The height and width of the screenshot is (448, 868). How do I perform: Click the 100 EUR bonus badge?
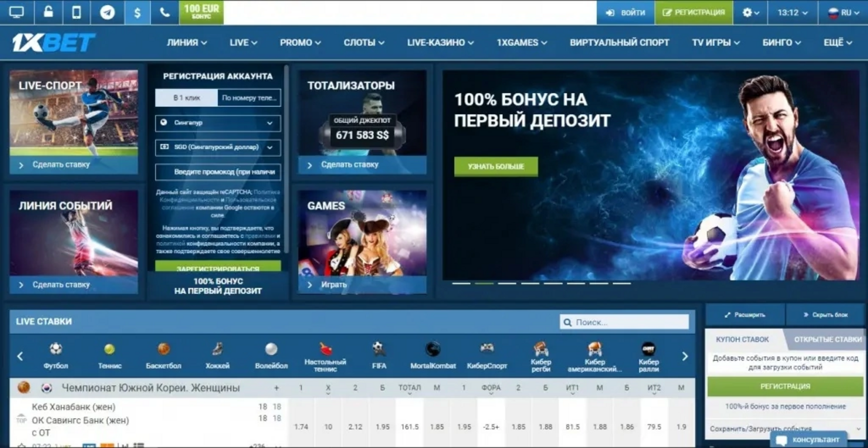pos(201,12)
